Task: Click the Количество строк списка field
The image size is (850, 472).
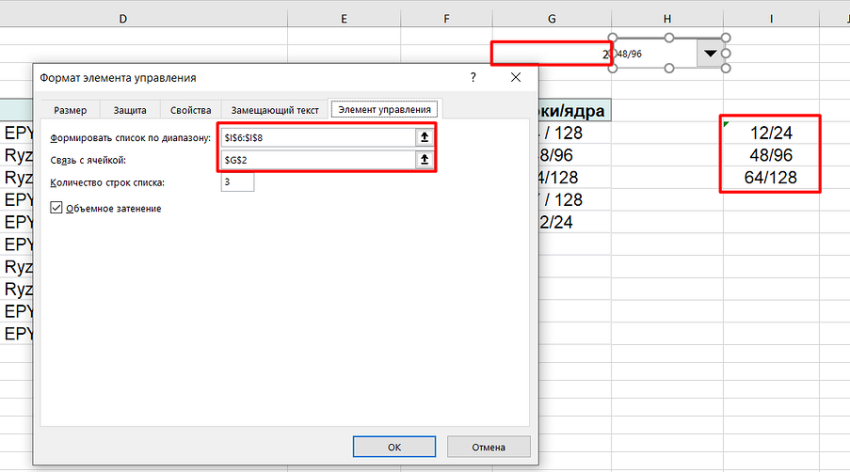Action: [x=239, y=182]
